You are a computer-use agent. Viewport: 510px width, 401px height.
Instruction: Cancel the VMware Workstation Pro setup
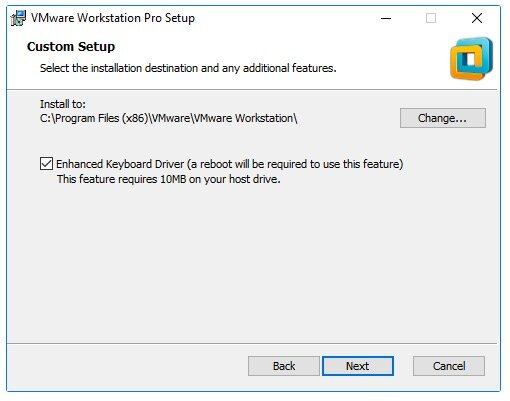[x=449, y=366]
